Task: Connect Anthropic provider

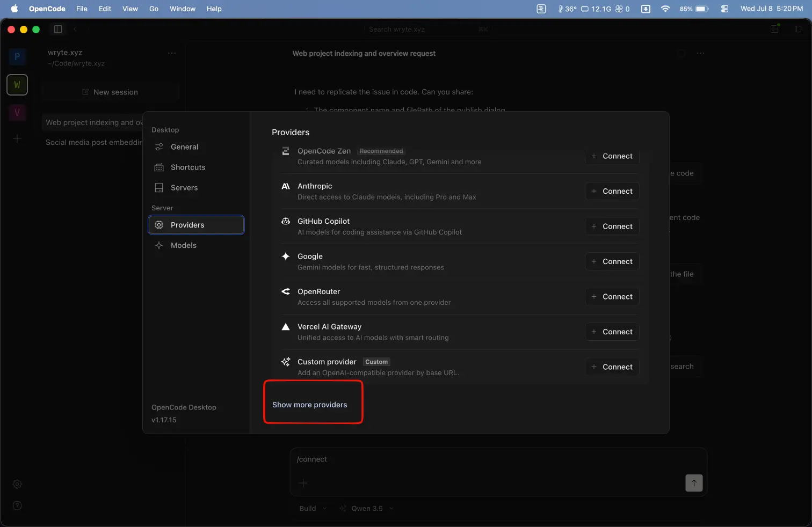Action: [612, 191]
